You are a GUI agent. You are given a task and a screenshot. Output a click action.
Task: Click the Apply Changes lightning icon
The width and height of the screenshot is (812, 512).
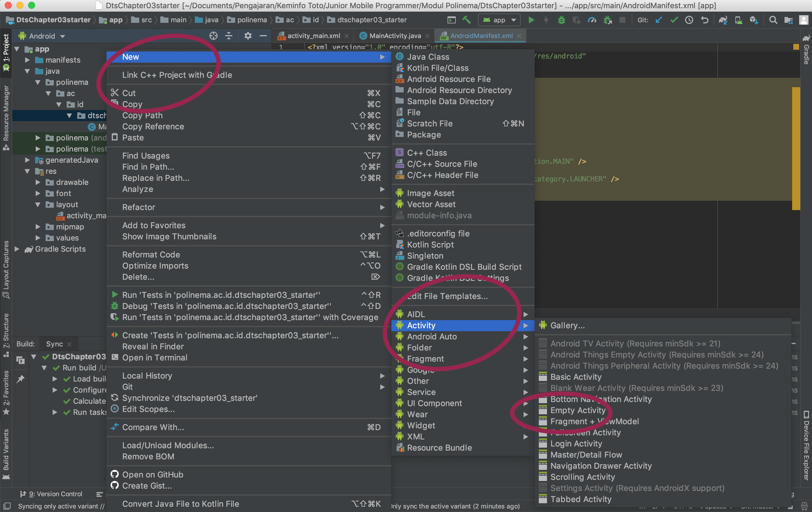[x=546, y=20]
